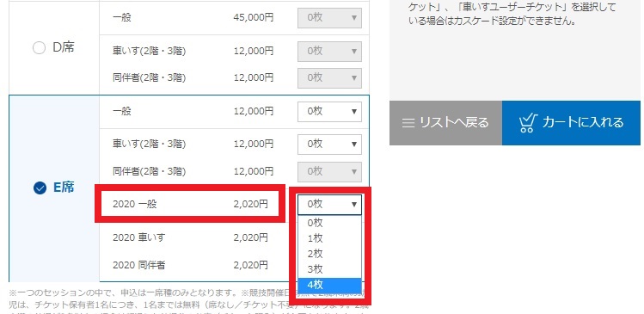Click the list lines icon beside リストへ戻る

point(408,123)
